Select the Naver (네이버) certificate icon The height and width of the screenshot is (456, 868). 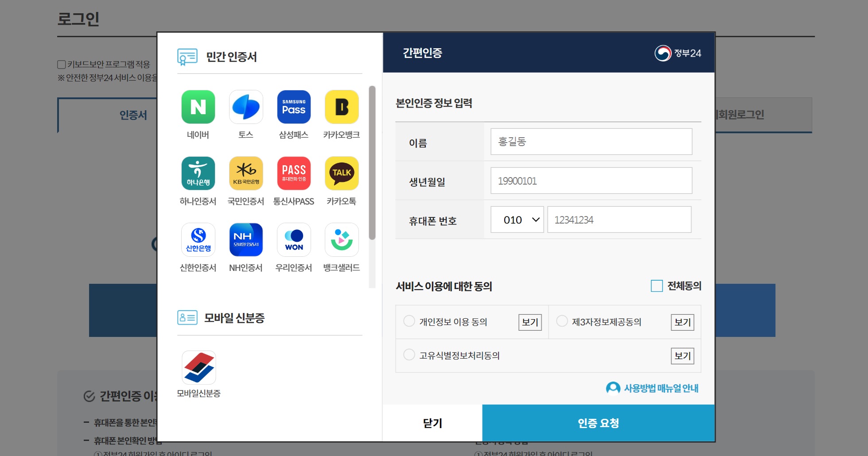[x=198, y=107]
